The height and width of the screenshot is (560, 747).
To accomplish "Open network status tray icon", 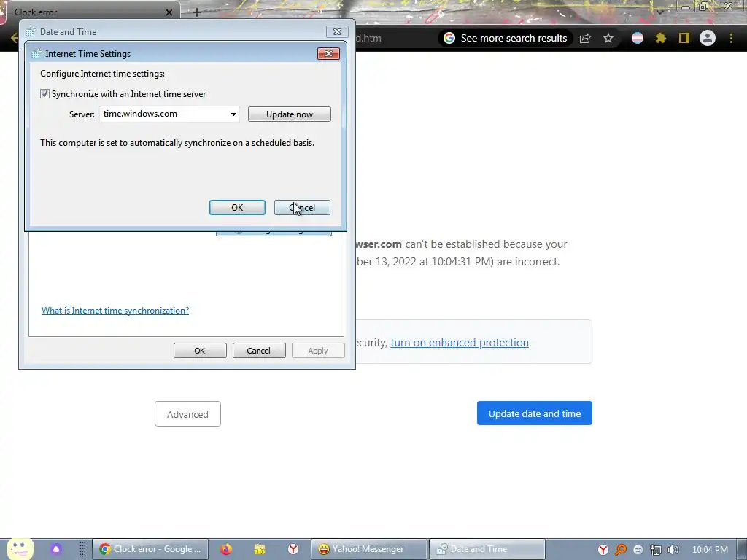I will tap(656, 550).
